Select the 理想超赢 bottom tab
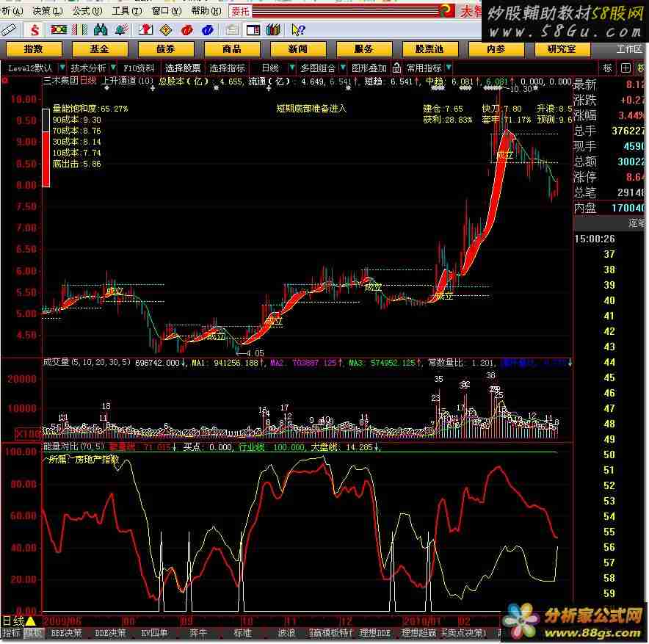 tap(418, 633)
